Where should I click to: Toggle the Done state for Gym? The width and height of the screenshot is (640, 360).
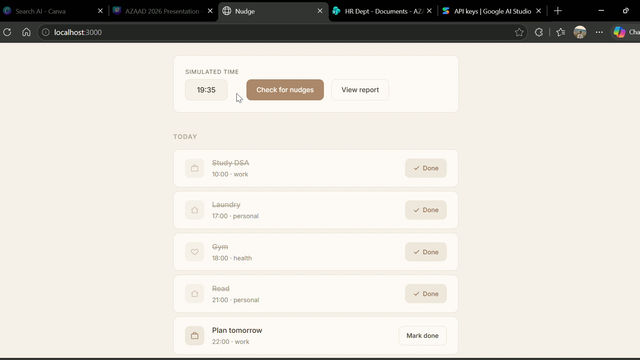click(426, 252)
